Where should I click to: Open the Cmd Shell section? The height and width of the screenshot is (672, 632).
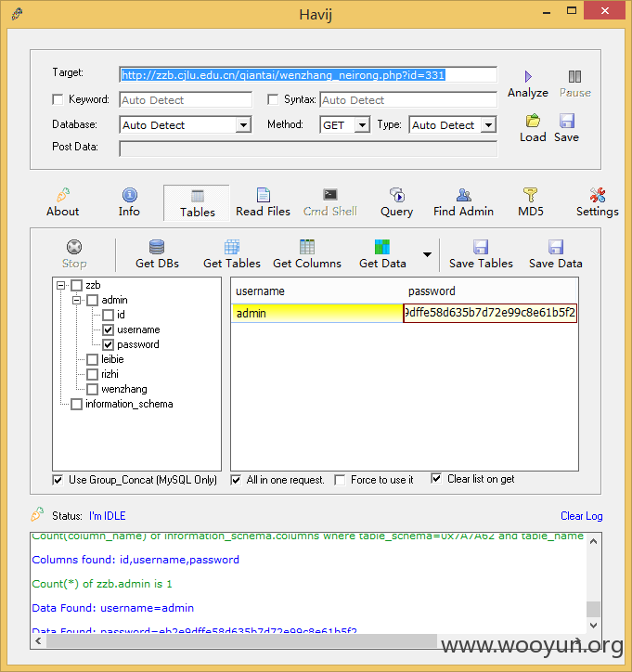[330, 202]
